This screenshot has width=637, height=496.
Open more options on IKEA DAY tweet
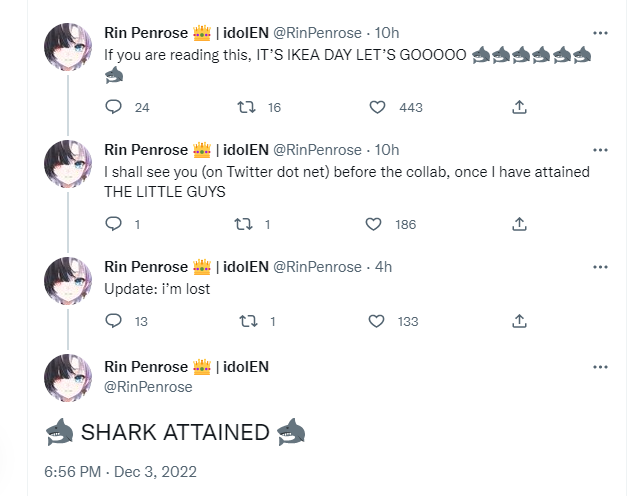[600, 33]
